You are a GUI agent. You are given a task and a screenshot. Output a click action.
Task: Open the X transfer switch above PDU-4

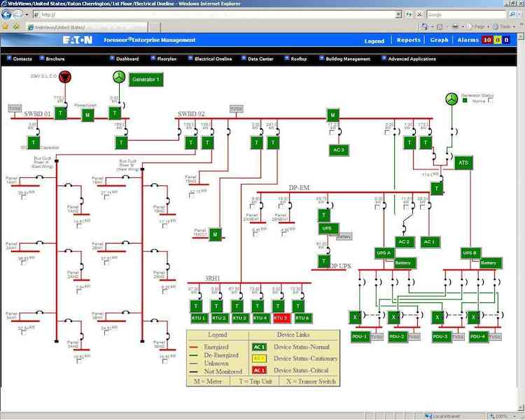(x=473, y=317)
